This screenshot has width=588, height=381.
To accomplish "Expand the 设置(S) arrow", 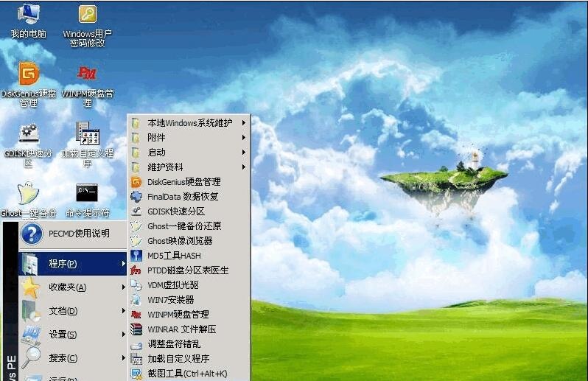I will click(123, 335).
